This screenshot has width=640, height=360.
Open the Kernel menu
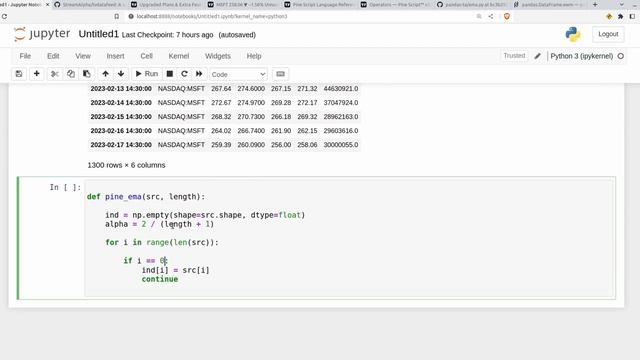coord(179,56)
